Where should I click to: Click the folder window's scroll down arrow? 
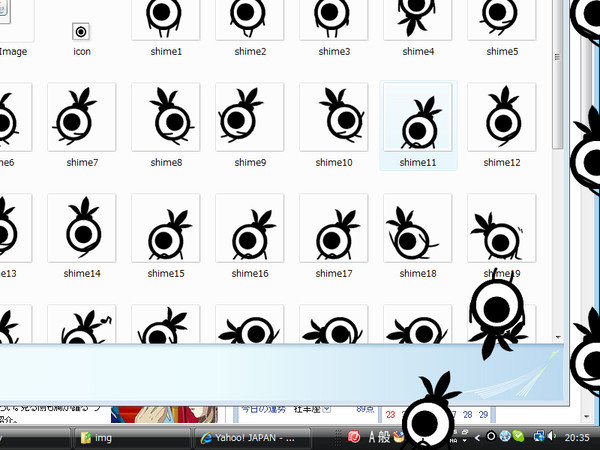click(x=558, y=337)
